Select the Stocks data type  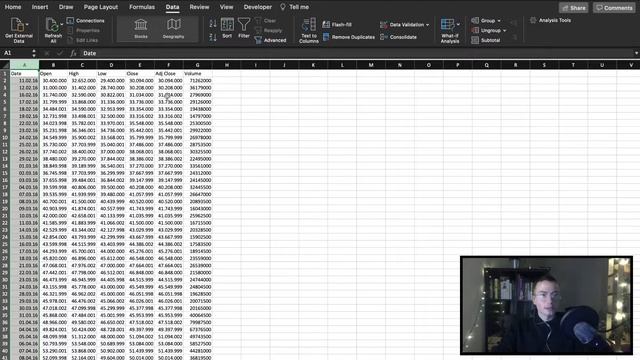(140, 29)
